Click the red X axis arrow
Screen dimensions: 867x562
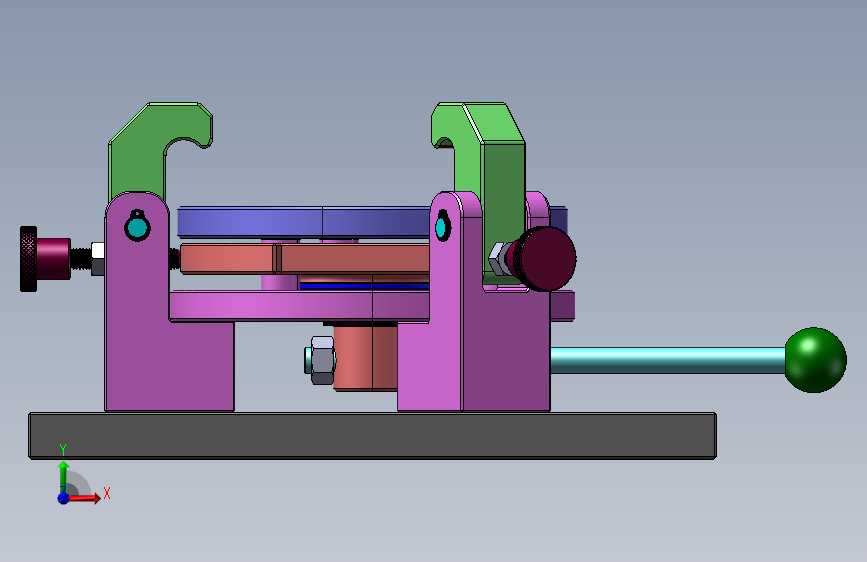(84, 498)
